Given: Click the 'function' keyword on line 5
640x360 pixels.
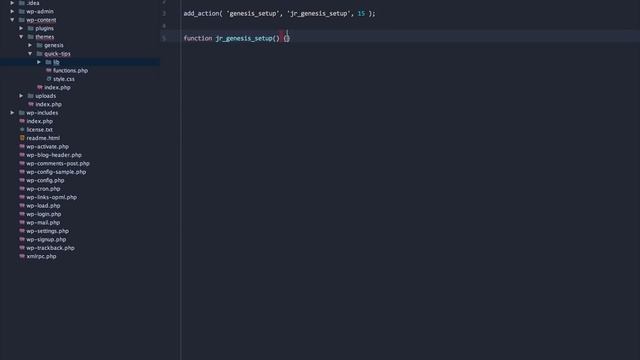Looking at the screenshot, I should click(x=198, y=38).
